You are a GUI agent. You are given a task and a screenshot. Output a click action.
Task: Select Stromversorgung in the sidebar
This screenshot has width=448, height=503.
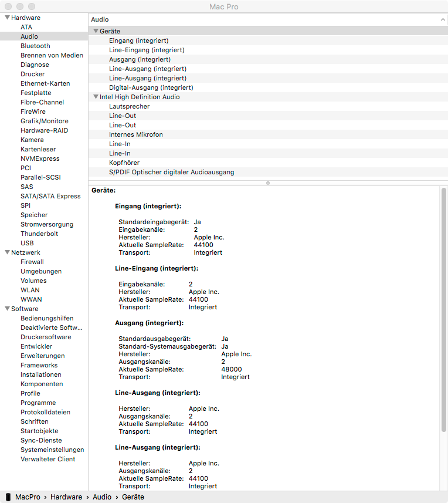(x=47, y=224)
